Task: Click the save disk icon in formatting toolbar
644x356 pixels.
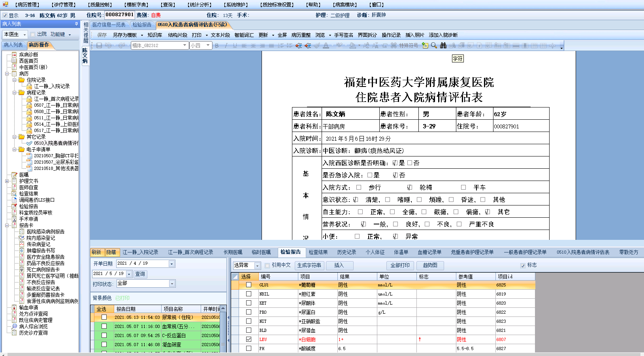Action: tap(99, 45)
